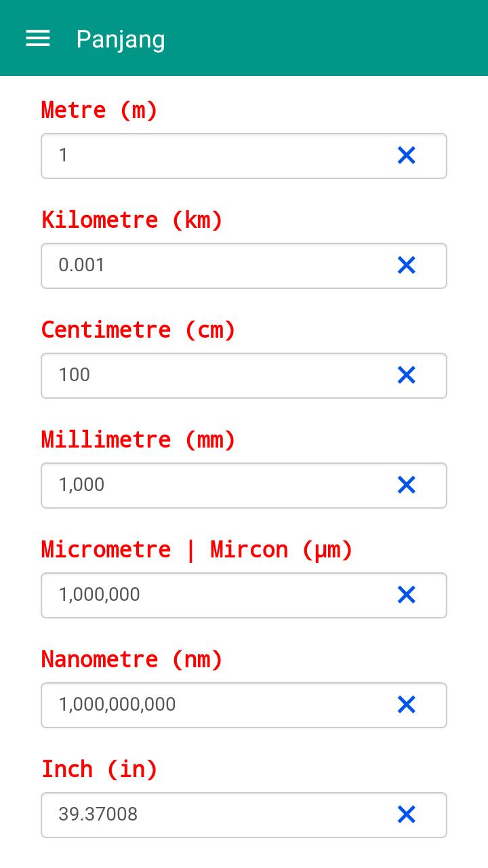Open the hamburger navigation menu

coord(38,39)
